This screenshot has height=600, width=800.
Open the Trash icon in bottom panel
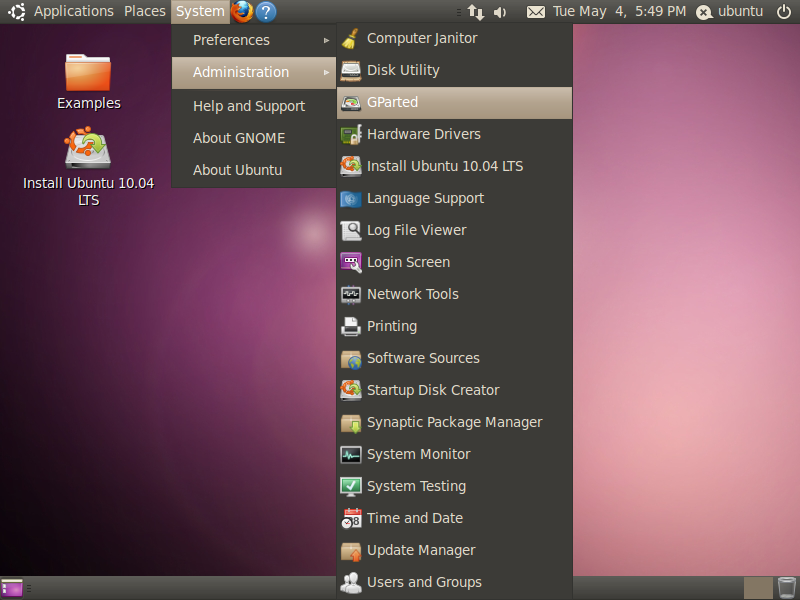tap(787, 588)
